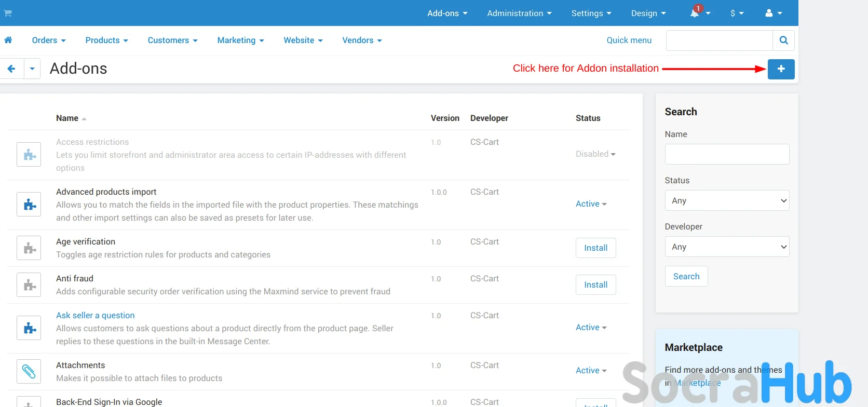Image resolution: width=868 pixels, height=407 pixels.
Task: Install the Age verification add-on
Action: 595,248
